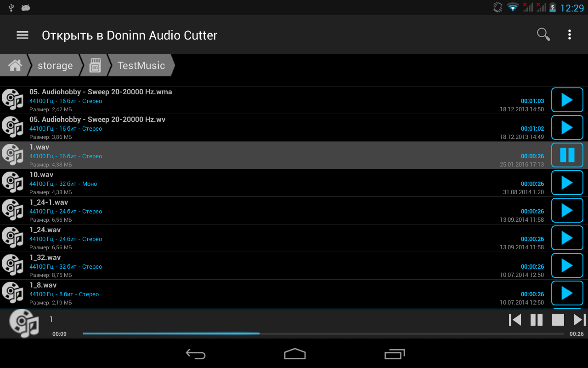The image size is (588, 368).
Task: Open the three-dot overflow menu
Action: [x=569, y=34]
